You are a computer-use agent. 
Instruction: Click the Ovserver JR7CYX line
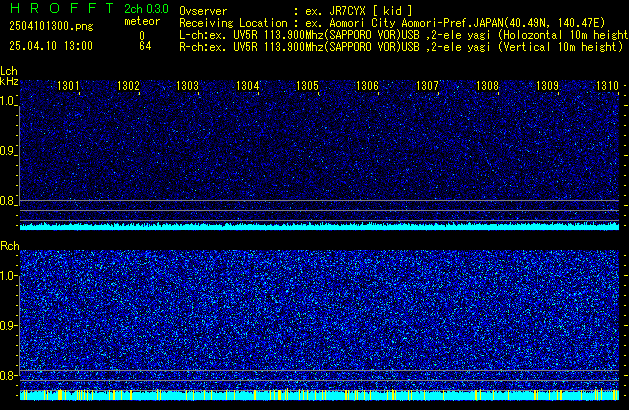tap(296, 11)
